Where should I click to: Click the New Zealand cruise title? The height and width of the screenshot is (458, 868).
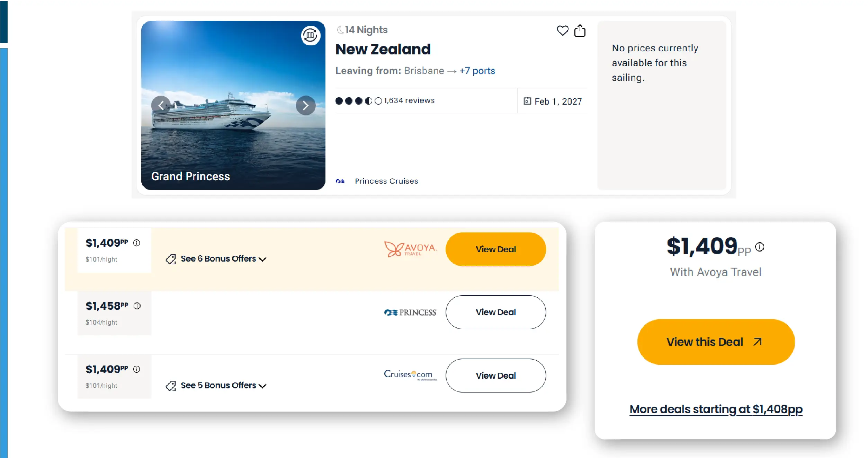383,49
